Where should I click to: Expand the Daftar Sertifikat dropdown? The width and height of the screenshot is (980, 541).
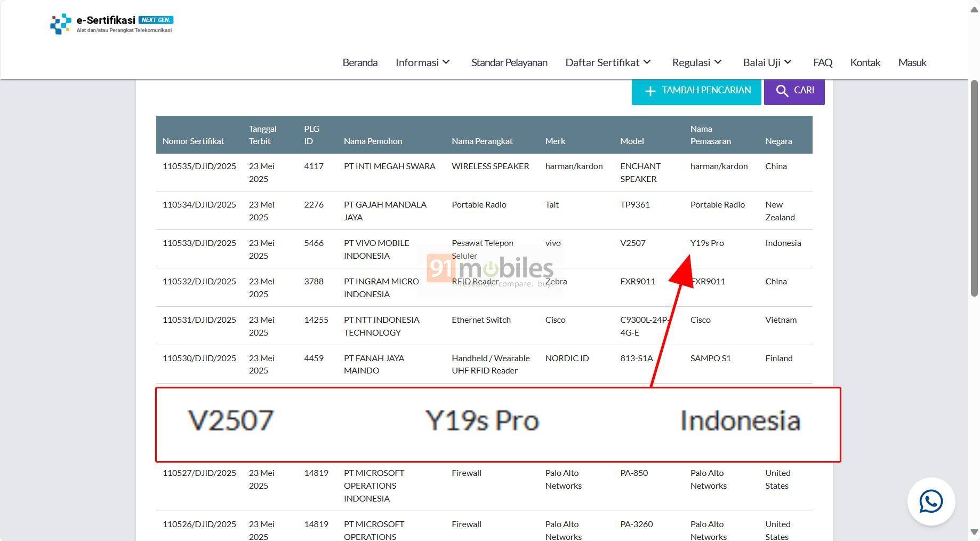click(x=608, y=62)
